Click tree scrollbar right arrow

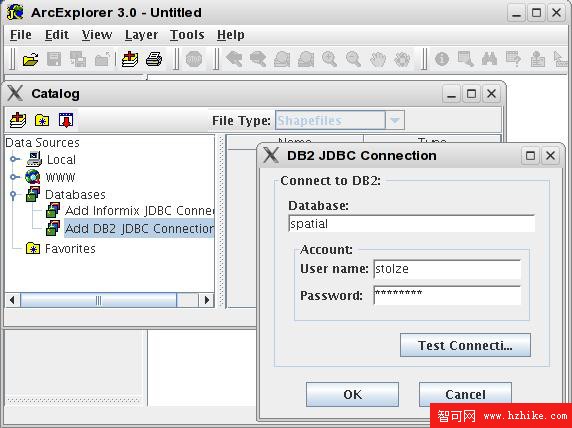(206, 300)
